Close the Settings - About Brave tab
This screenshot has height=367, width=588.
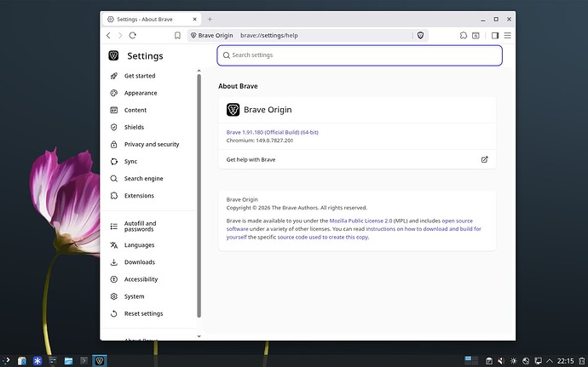pyautogui.click(x=194, y=19)
